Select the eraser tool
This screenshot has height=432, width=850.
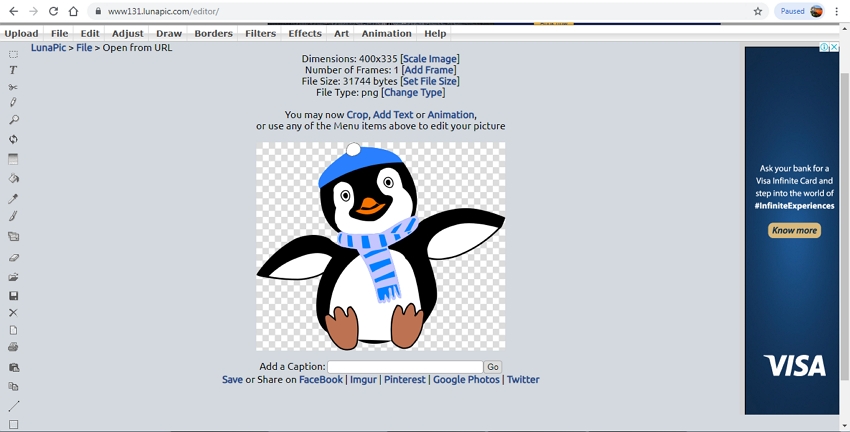[13, 257]
